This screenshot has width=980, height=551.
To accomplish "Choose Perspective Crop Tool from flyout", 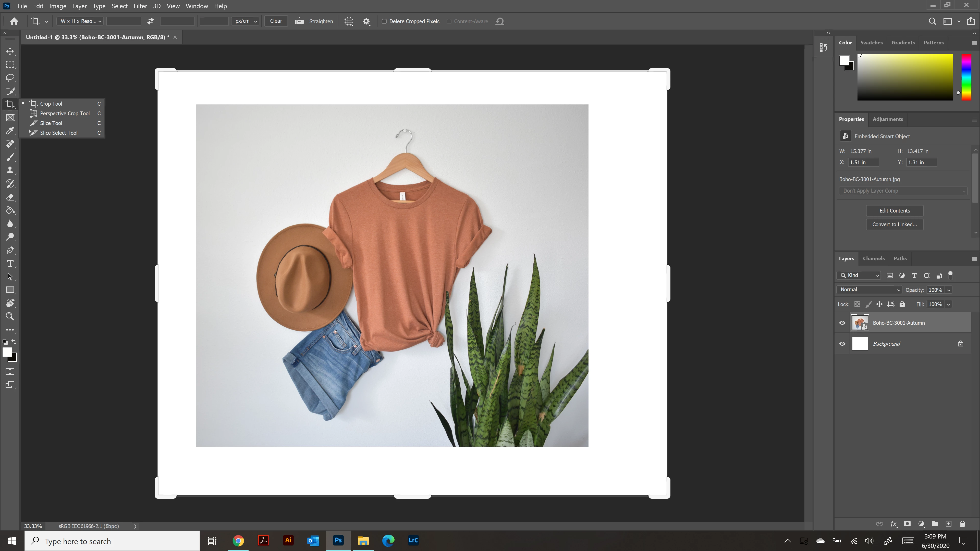I will click(65, 113).
